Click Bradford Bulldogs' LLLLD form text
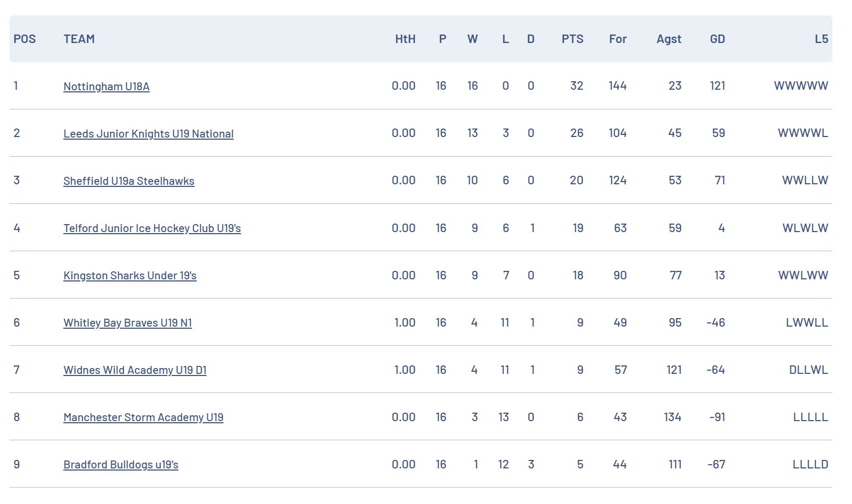Image resolution: width=852 pixels, height=504 pixels. [810, 464]
